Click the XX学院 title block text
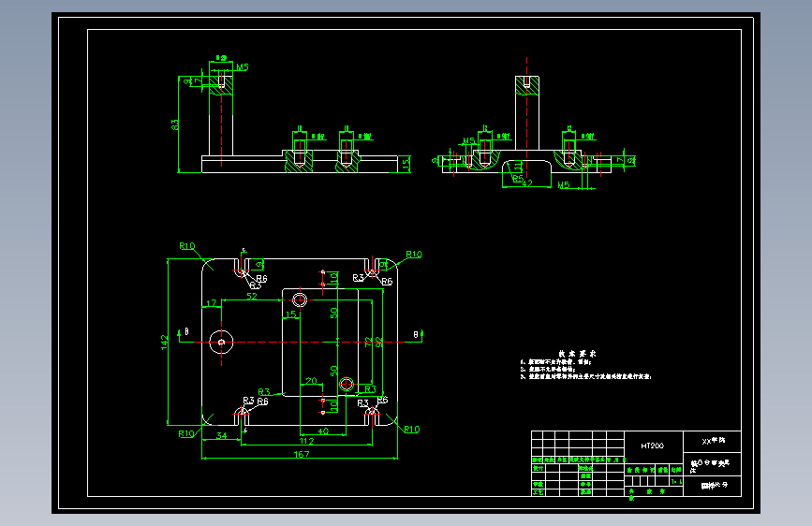812x526 pixels. click(x=713, y=441)
